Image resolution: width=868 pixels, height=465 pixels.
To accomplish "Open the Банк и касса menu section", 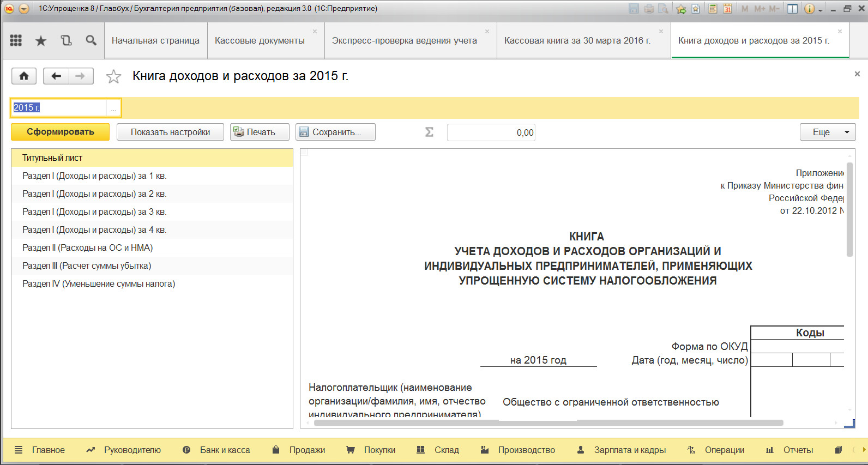I will click(x=225, y=450).
